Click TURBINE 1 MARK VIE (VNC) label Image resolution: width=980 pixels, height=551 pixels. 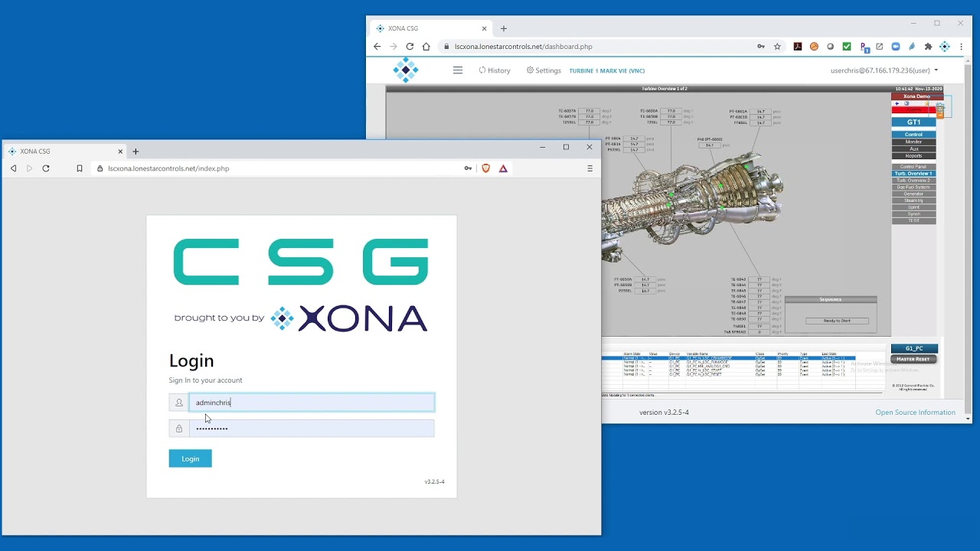pyautogui.click(x=607, y=70)
